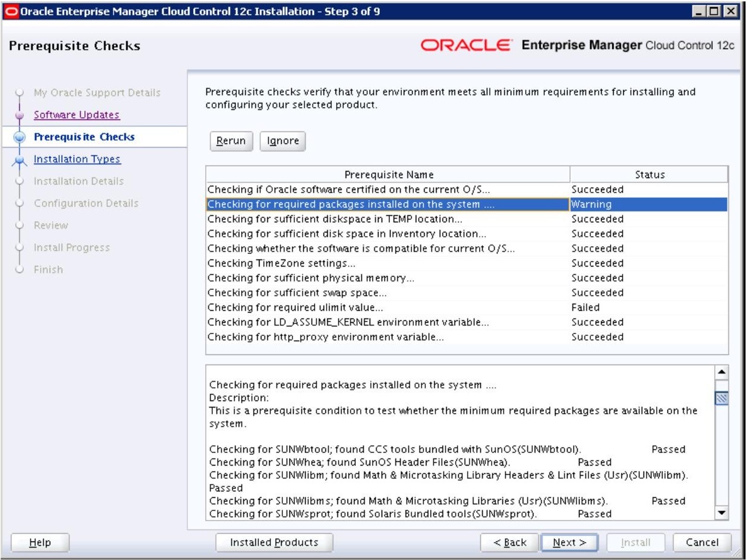The image size is (747, 560).
Task: Open Installed Products
Action: tap(274, 542)
